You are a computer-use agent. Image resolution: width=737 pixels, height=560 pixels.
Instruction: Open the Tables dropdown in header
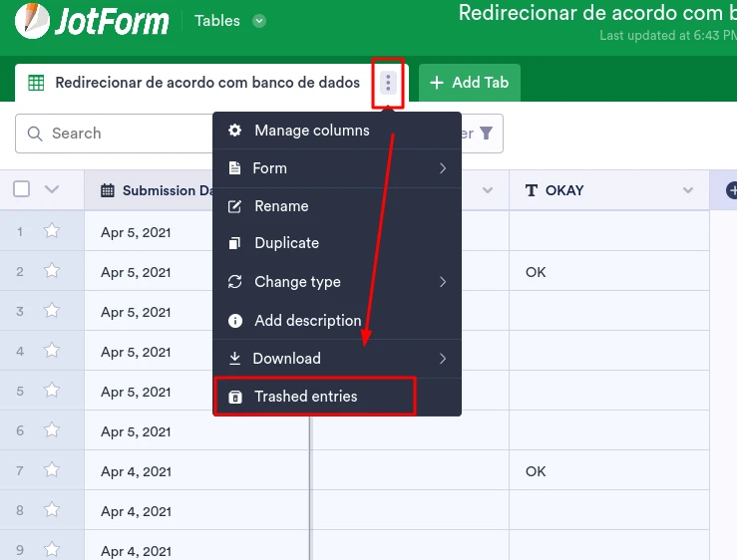tap(259, 21)
